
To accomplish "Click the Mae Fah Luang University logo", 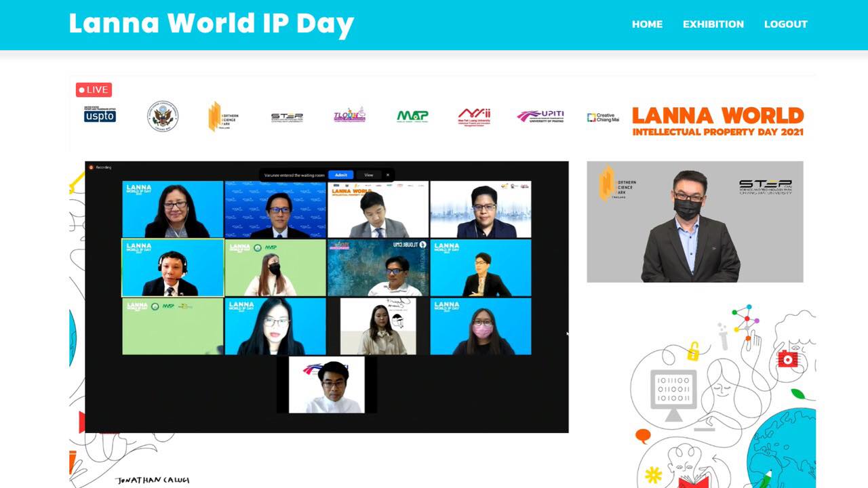I will 474,116.
